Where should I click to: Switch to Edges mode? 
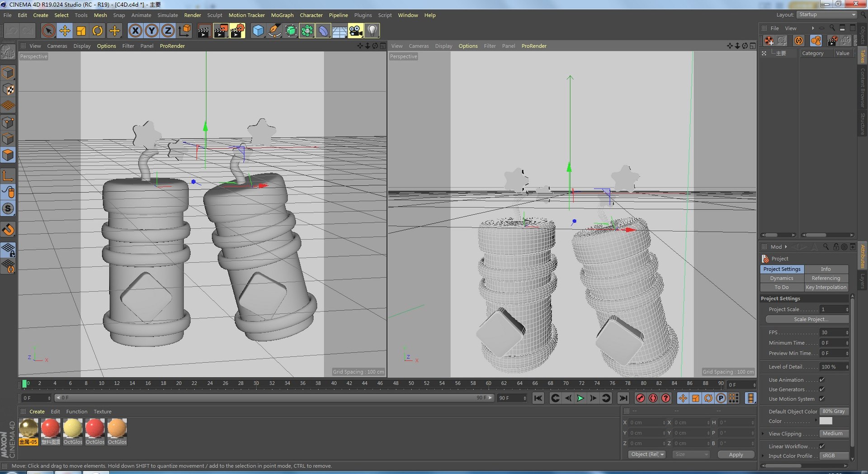tap(8, 138)
